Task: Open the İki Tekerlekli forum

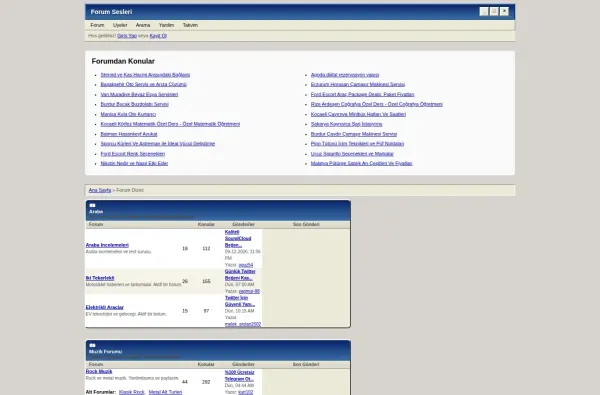Action: (x=100, y=278)
